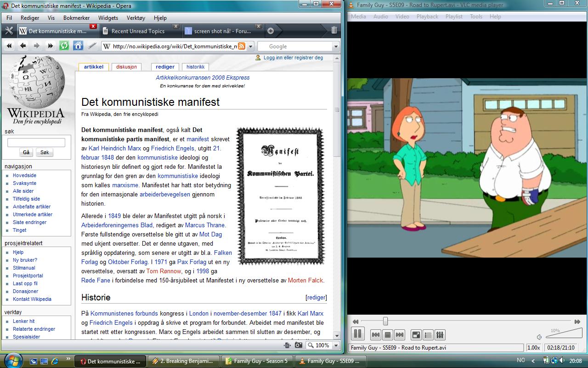Image resolution: width=588 pixels, height=368 pixels.
Task: Open Opera's Bokmerker menu
Action: [x=76, y=18]
